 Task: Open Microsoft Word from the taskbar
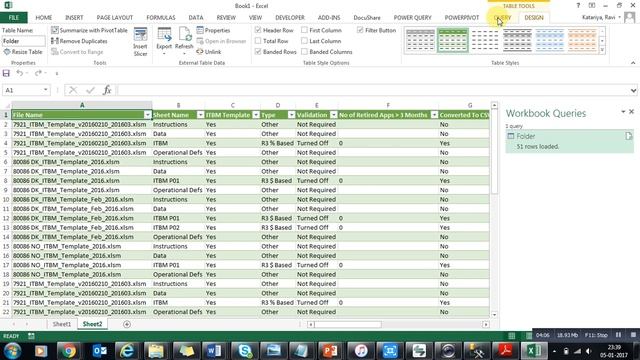click(214, 351)
